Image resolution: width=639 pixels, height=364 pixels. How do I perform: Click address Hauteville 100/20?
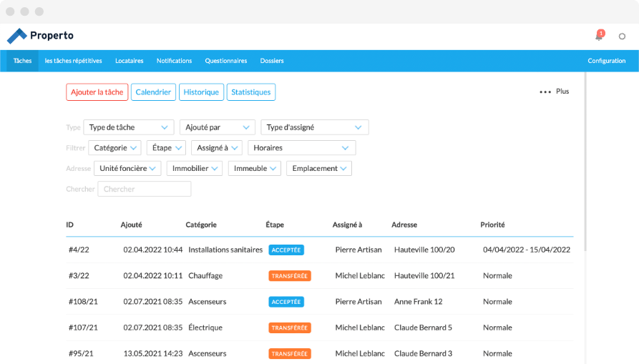pyautogui.click(x=424, y=250)
